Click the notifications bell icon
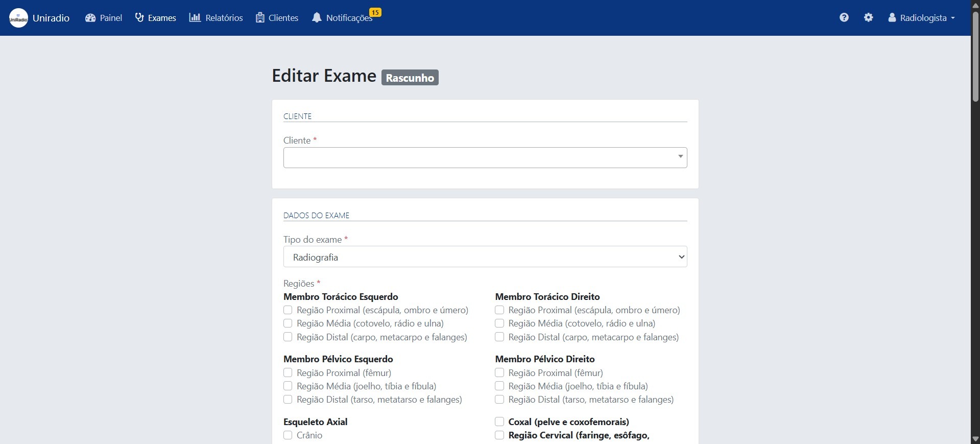Image resolution: width=980 pixels, height=444 pixels. [317, 18]
